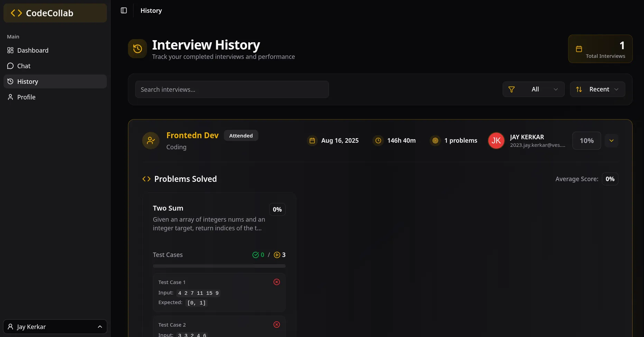Click the failed icon on Test Case 2
The height and width of the screenshot is (337, 644).
point(277,325)
